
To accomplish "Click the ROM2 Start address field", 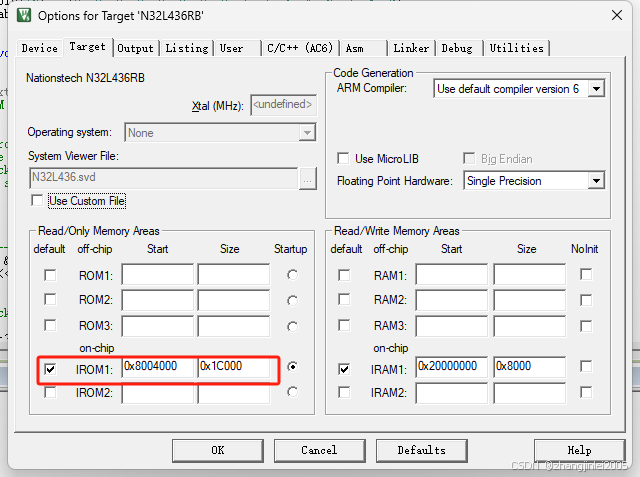I will [158, 300].
